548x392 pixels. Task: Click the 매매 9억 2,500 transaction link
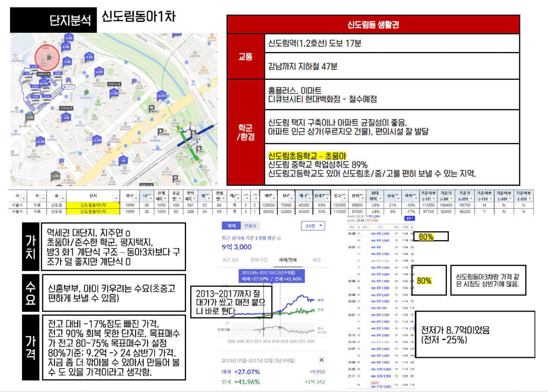[x=380, y=234]
